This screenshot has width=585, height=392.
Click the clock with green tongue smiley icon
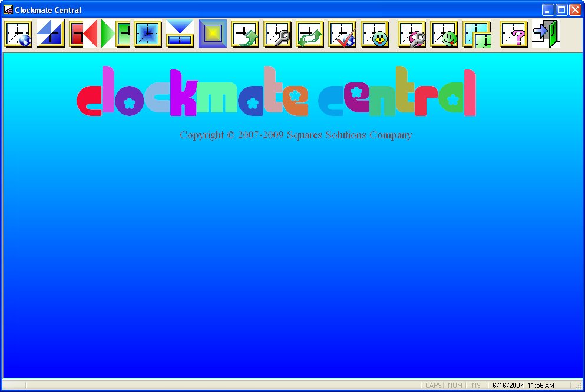pyautogui.click(x=444, y=34)
